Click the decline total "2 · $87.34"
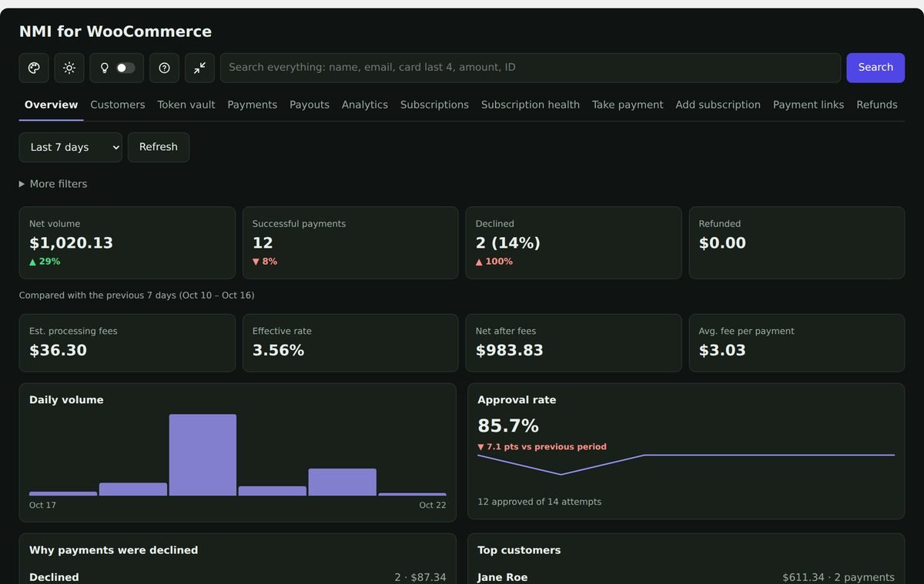 (420, 578)
